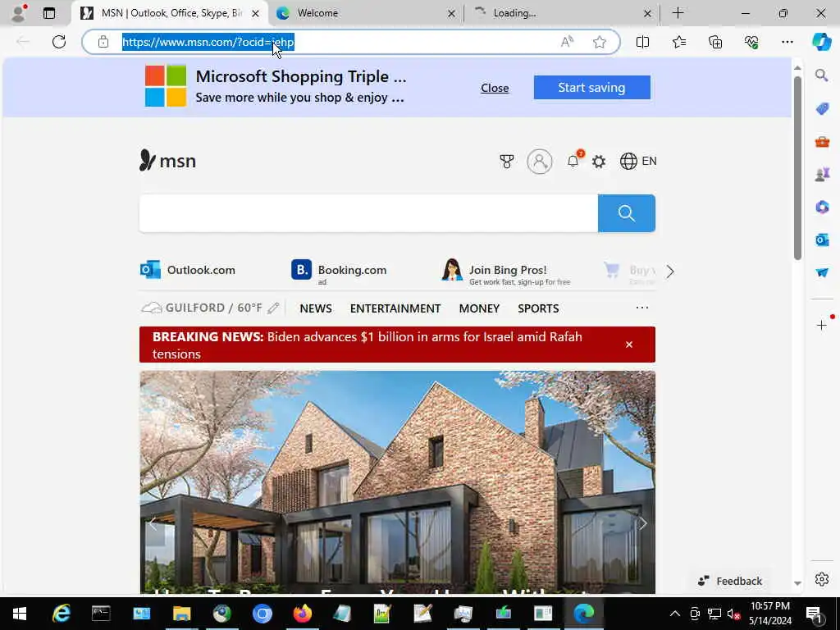Open the Favorites list icon
The image size is (840, 630).
tap(678, 42)
